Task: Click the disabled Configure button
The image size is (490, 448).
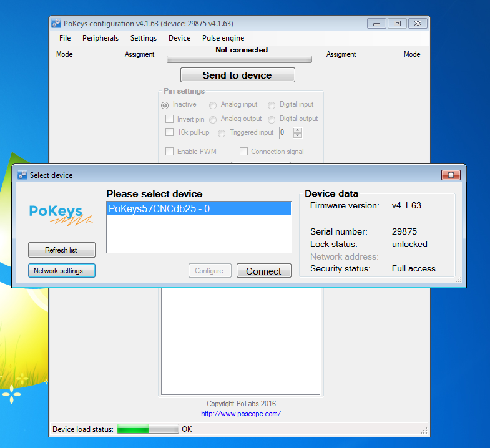Action: pos(210,271)
